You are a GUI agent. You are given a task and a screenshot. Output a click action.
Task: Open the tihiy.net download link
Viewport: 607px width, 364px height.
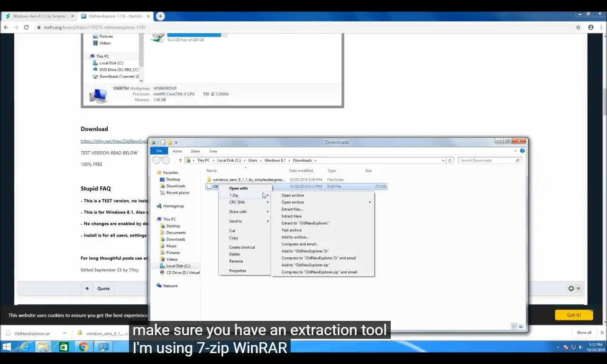114,141
